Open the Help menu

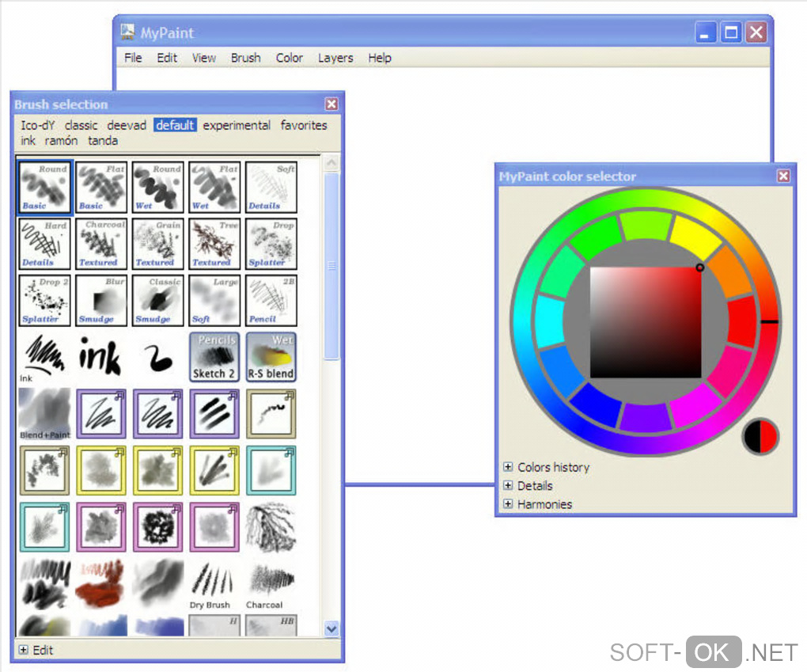tap(379, 58)
